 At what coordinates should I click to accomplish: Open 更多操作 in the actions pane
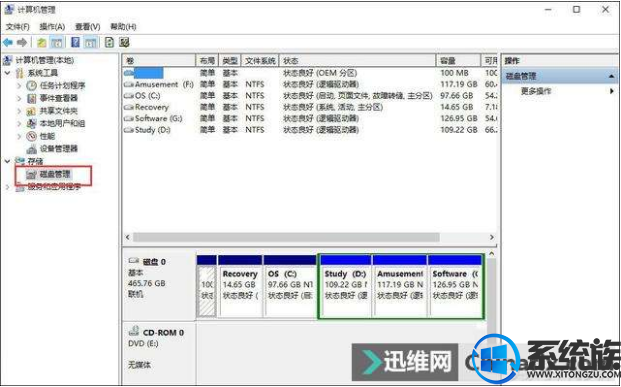[x=536, y=91]
